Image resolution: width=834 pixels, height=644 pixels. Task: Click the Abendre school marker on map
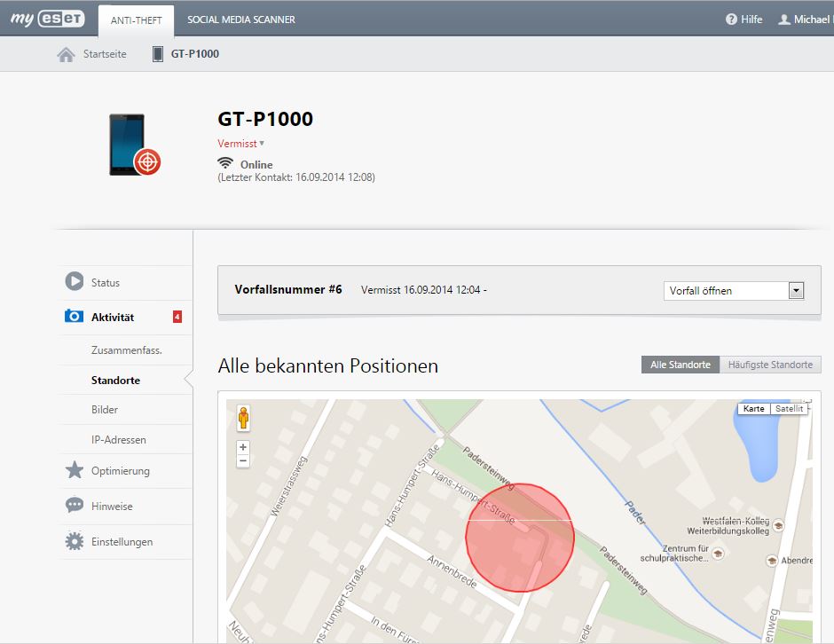click(x=772, y=560)
